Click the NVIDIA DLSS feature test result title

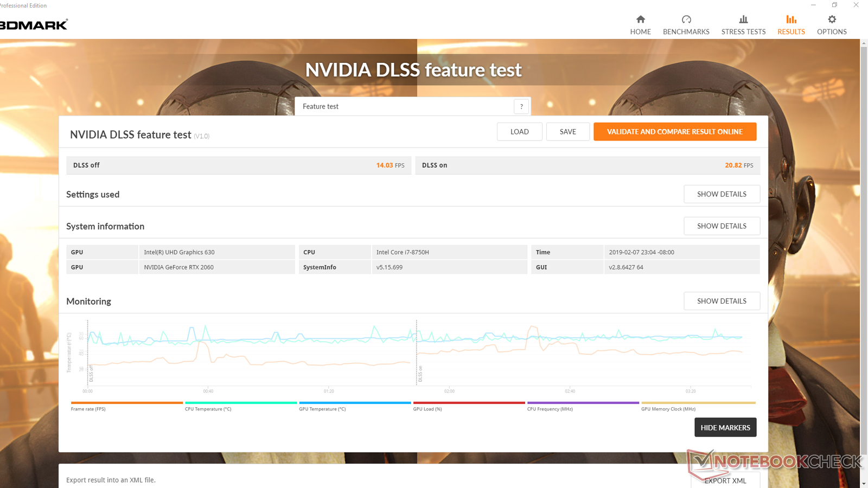pos(130,134)
